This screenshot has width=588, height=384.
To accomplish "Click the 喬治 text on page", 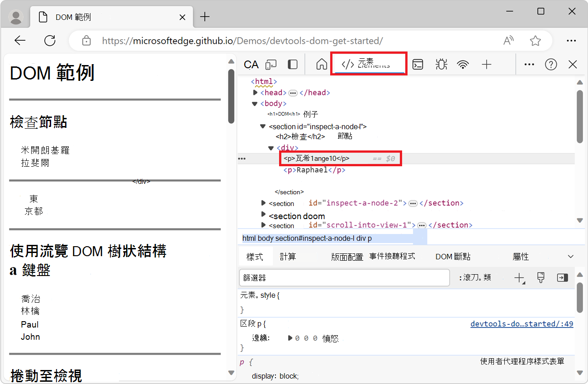I will (30, 299).
